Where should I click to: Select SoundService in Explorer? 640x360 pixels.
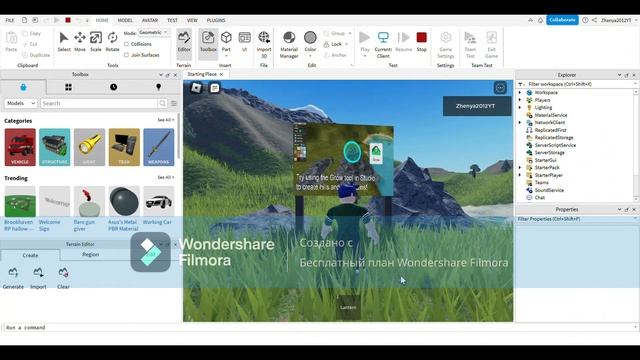(x=549, y=190)
